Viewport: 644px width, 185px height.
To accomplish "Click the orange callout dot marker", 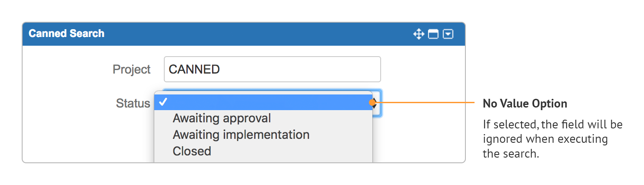I will (372, 103).
